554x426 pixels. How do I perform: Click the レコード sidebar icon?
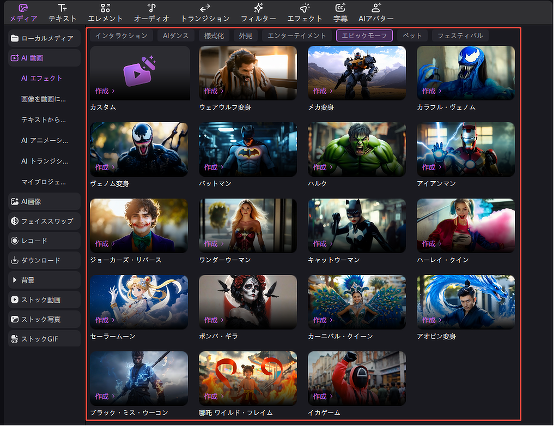14,241
